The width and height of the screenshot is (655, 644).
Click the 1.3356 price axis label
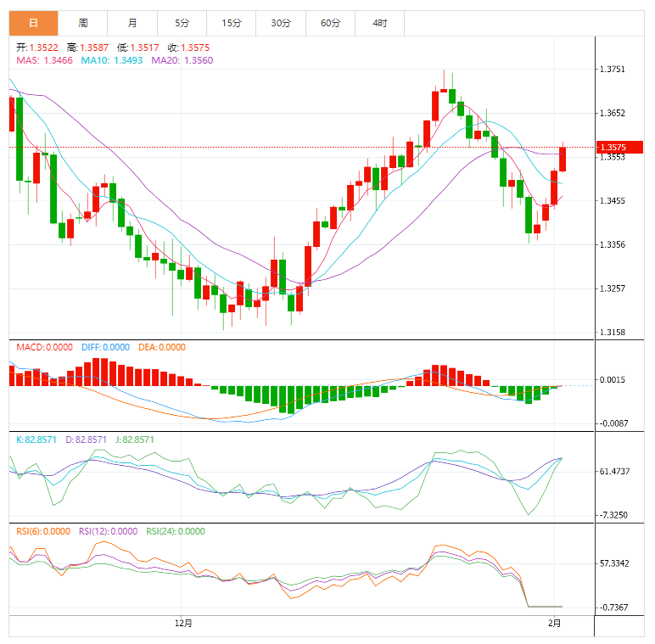[x=613, y=244]
